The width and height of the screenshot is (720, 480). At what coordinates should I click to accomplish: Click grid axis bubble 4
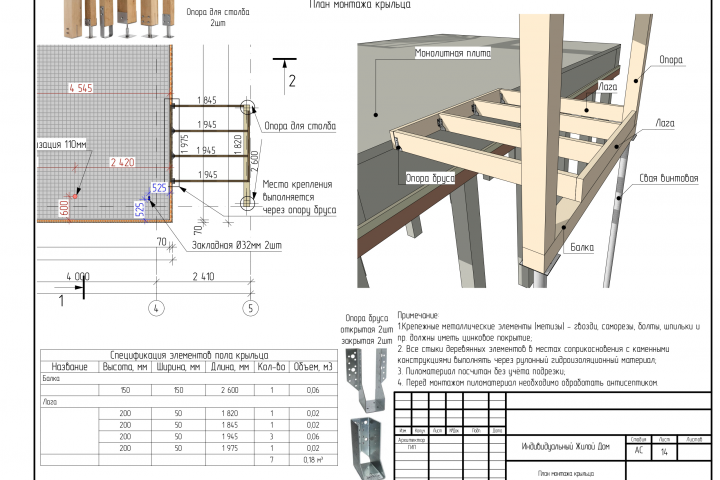[156, 308]
